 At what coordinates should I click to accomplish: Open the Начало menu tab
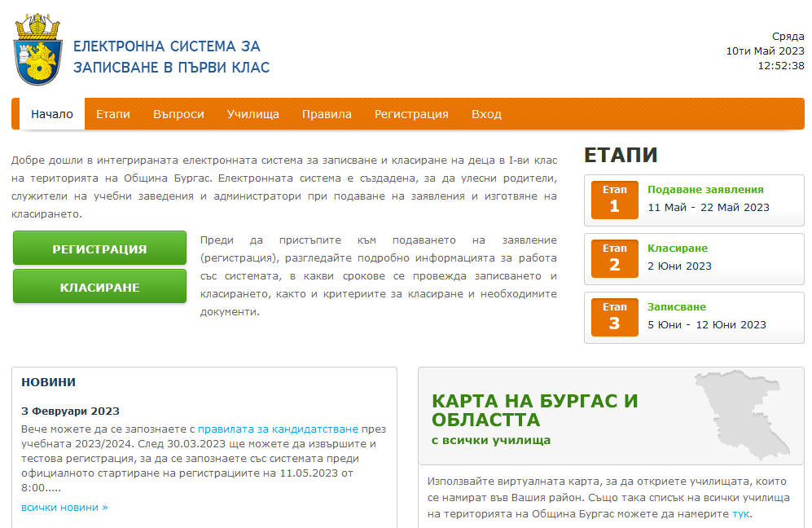click(x=52, y=114)
